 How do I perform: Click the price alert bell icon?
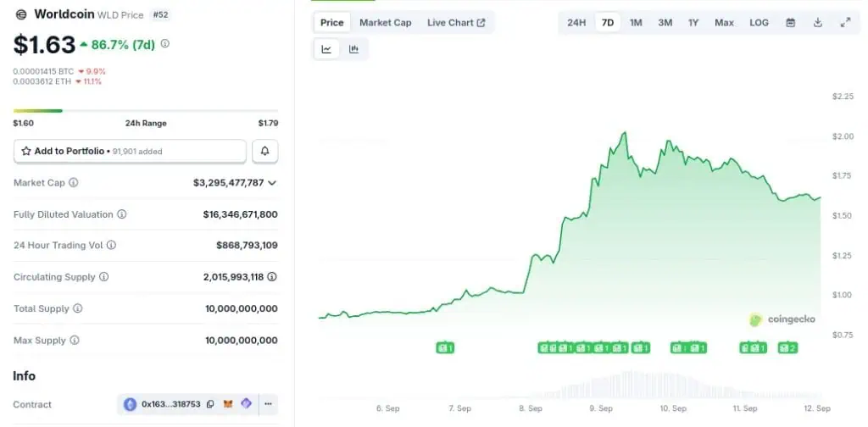(x=264, y=151)
